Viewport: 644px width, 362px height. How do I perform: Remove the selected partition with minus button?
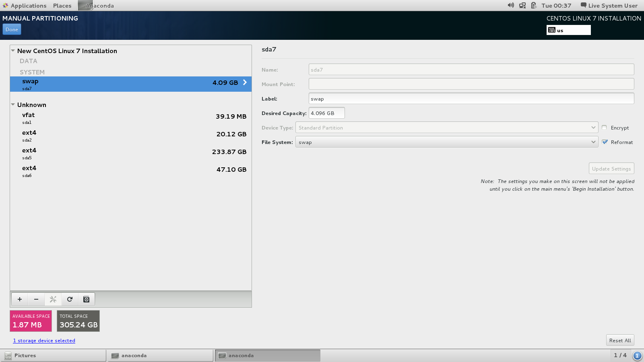(x=36, y=299)
